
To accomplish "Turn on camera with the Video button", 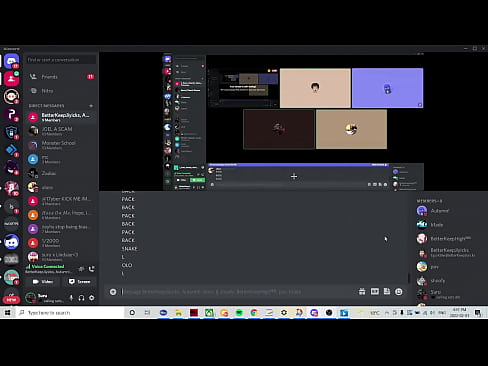I will tap(43, 282).
